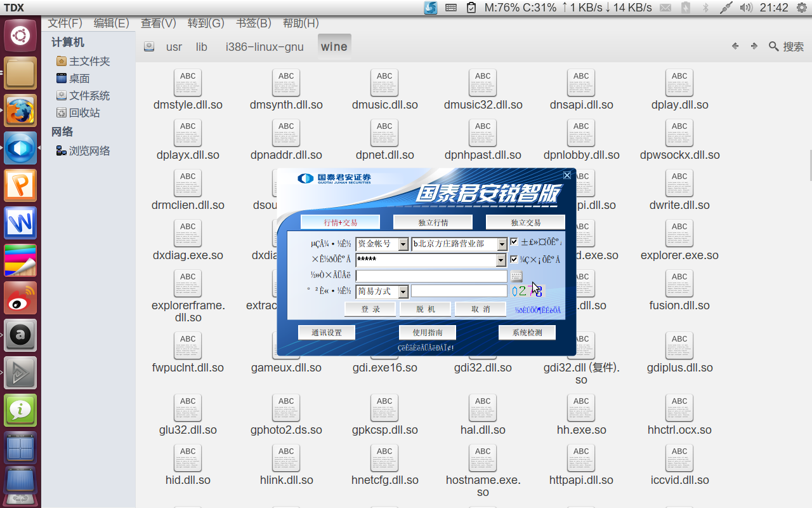This screenshot has width=812, height=508.
Task: Open the network connection indicator
Action: tap(726, 8)
